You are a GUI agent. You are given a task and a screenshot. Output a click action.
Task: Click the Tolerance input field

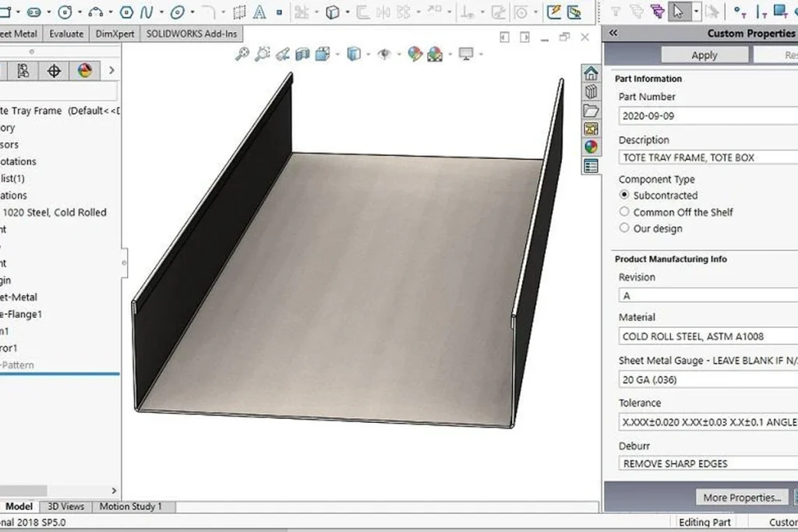(x=708, y=421)
